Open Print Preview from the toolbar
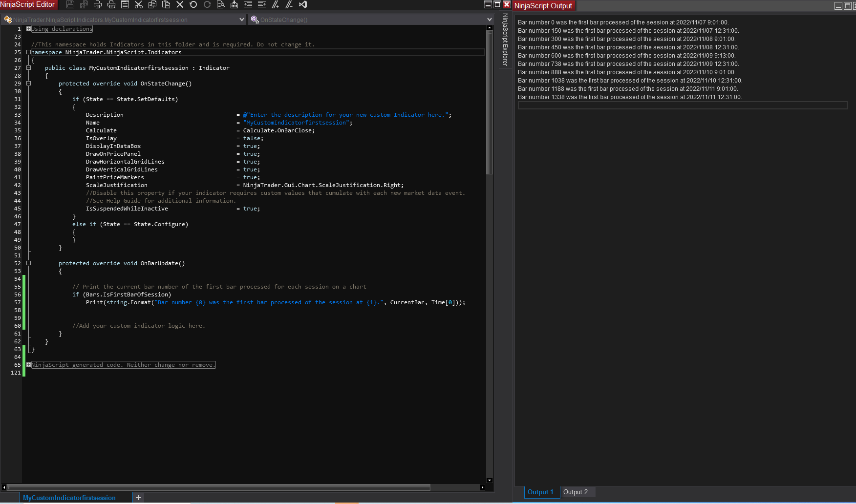 (111, 4)
